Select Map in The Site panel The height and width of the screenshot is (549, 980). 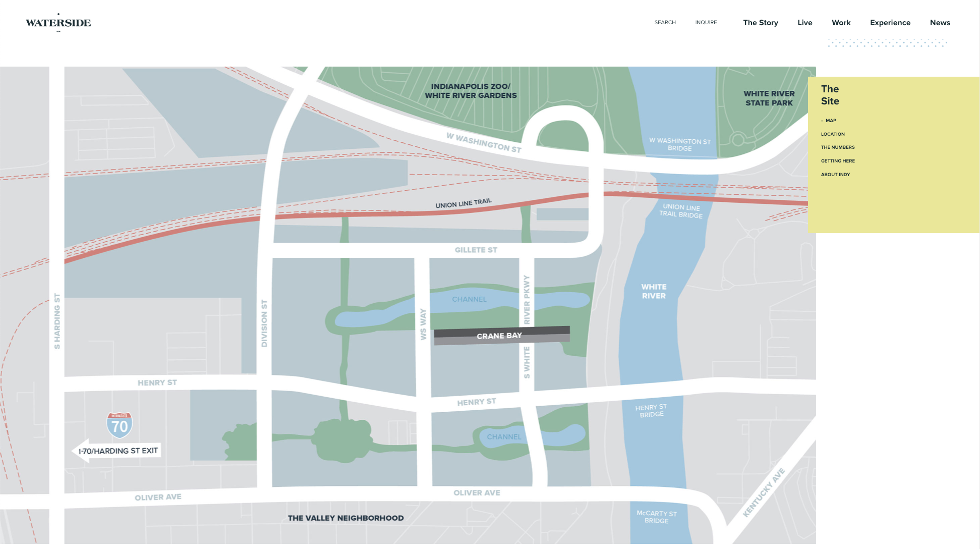pos(830,121)
